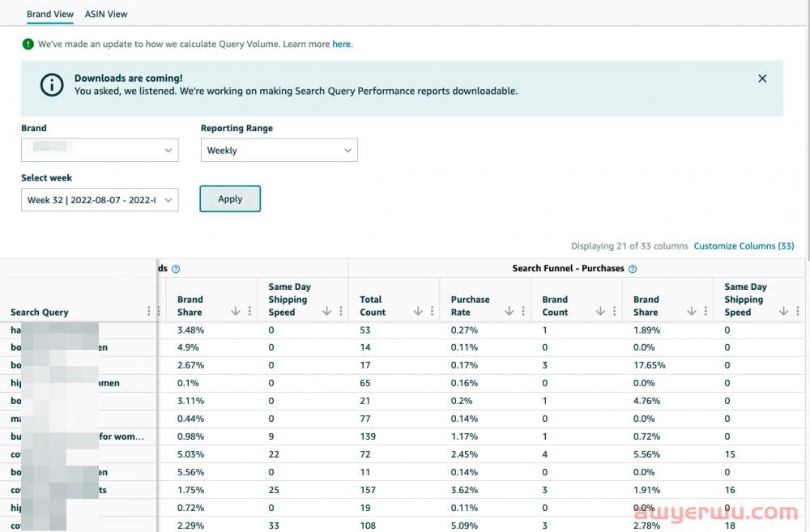The image size is (810, 532).
Task: Click the Search Query column menu dots
Action: (x=148, y=312)
